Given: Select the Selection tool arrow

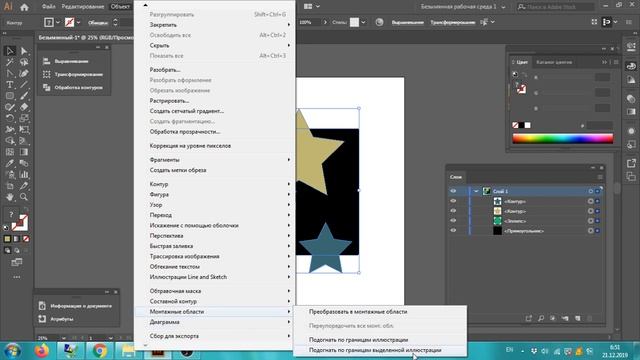Looking at the screenshot, I should click(x=10, y=51).
